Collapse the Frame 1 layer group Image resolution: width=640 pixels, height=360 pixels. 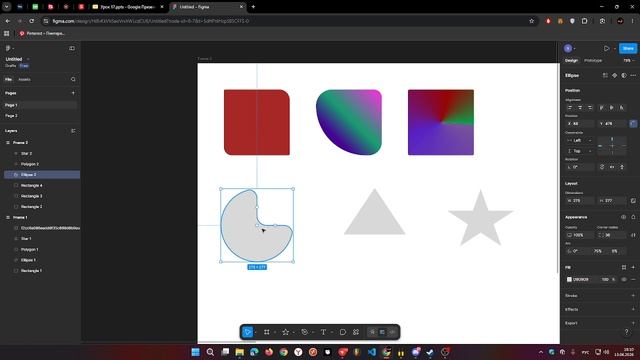(x=8, y=218)
